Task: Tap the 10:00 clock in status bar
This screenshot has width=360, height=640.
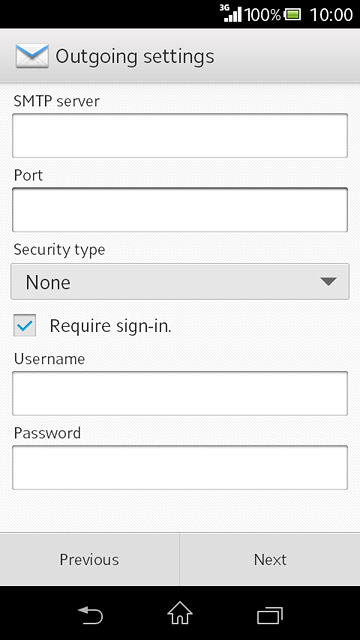Action: click(x=331, y=15)
